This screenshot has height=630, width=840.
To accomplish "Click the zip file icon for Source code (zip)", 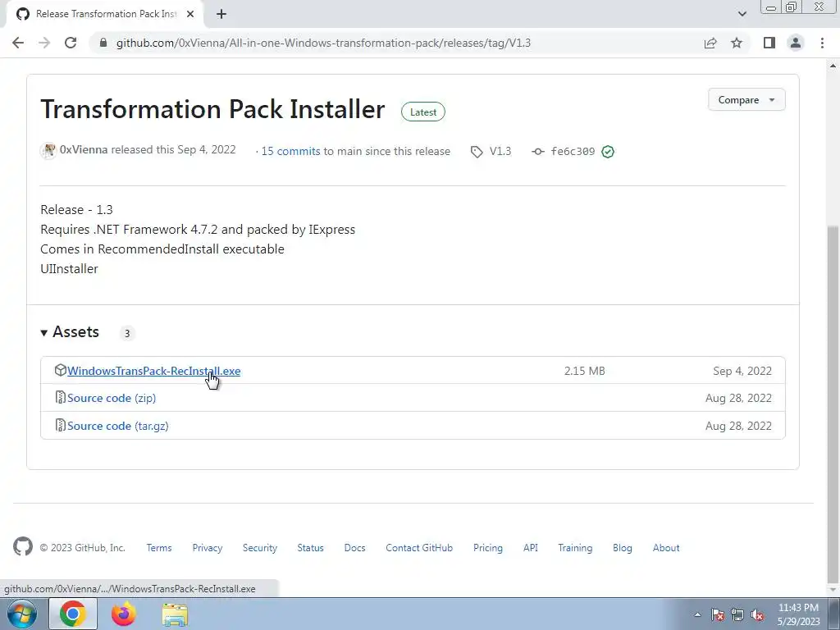I will (x=60, y=398).
